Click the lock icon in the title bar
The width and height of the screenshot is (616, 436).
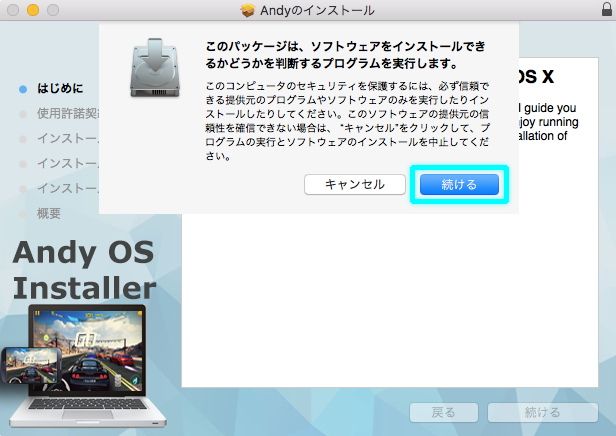pos(607,9)
